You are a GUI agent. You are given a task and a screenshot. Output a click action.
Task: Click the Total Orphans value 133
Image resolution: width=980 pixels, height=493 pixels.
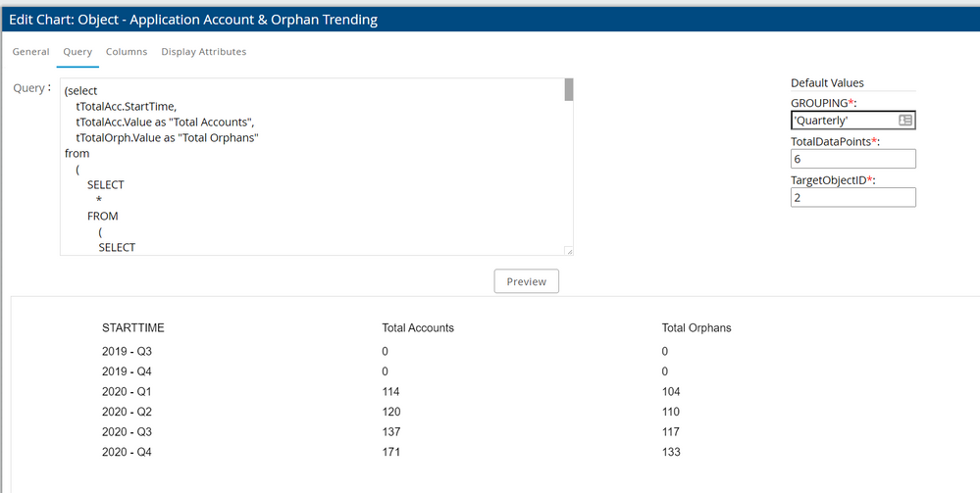click(x=671, y=453)
